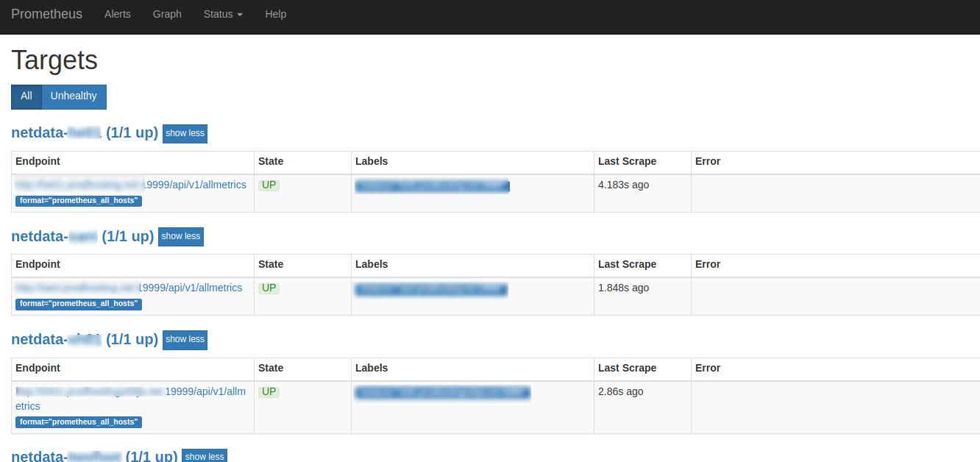Collapse second netdata group with show less
This screenshot has height=462, width=980.
[x=180, y=236]
